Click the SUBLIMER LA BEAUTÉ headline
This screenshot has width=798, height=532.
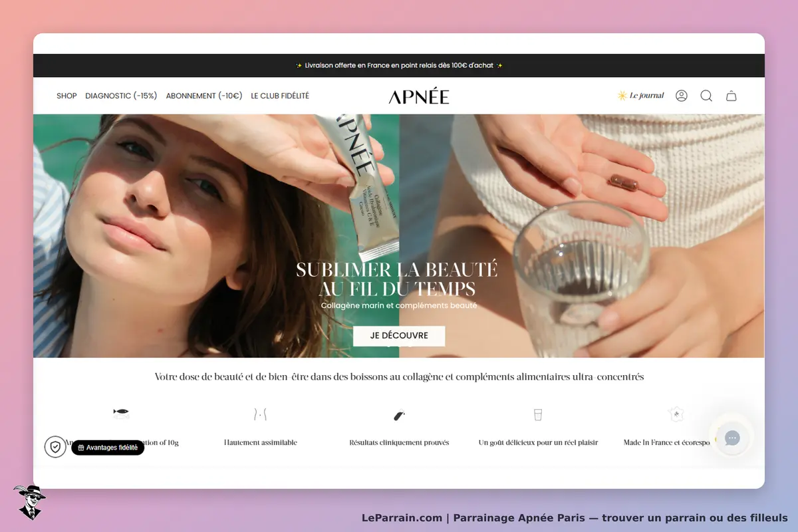click(x=397, y=279)
